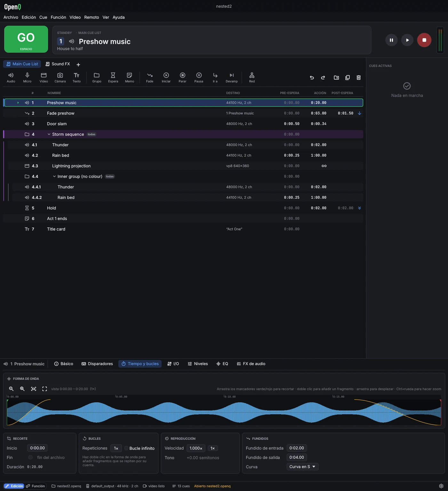Fire the GO button
Viewport: 448px width, 491px height.
26,39
